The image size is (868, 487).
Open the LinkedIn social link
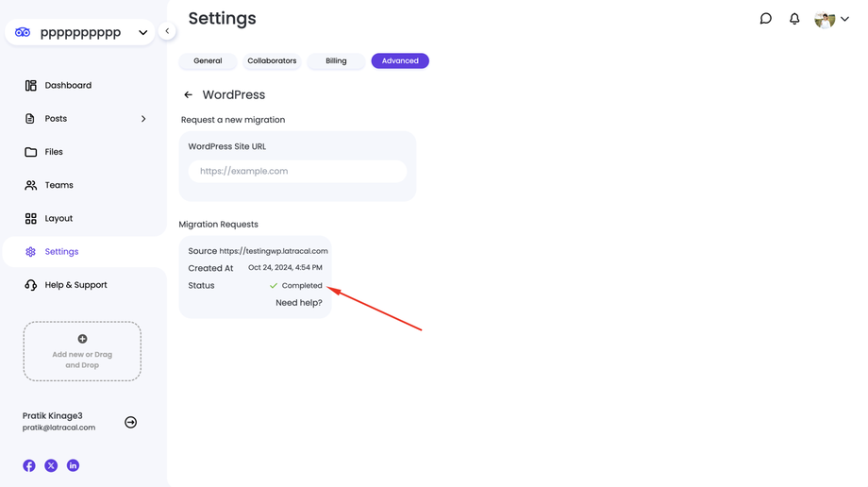pos(73,465)
